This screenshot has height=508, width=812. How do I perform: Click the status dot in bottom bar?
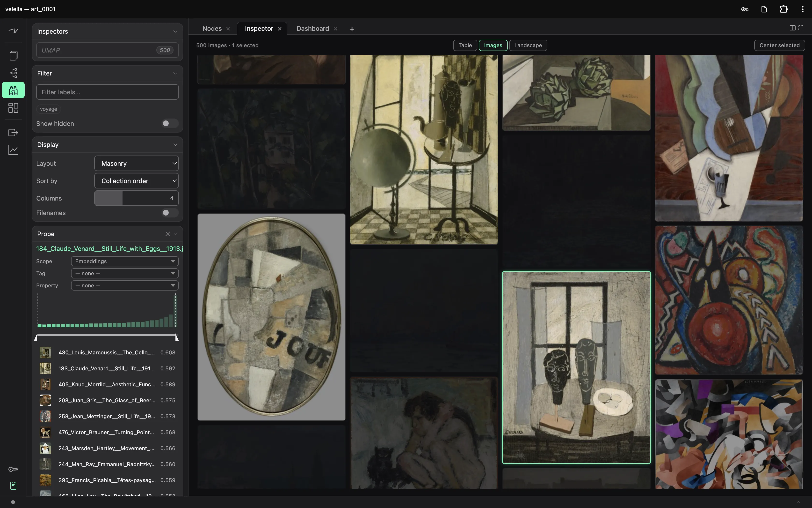tap(13, 502)
